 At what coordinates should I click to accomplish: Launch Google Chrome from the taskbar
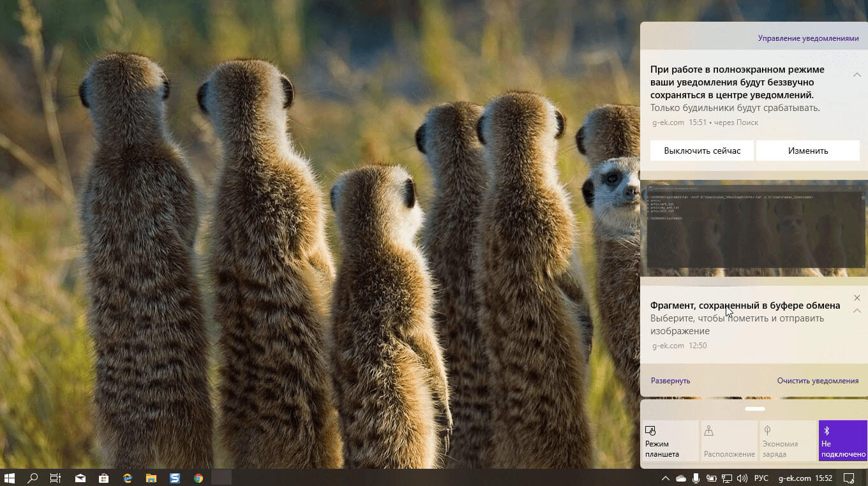(x=198, y=478)
